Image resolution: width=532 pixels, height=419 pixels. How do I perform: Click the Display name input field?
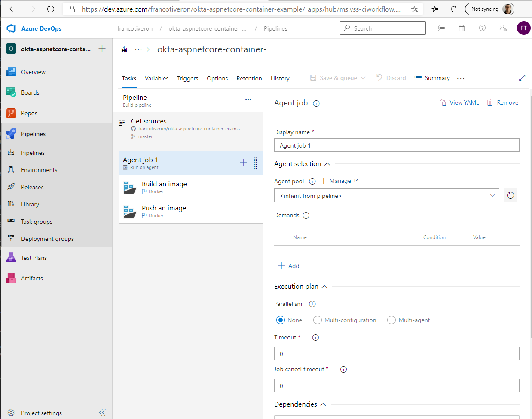tap(396, 145)
